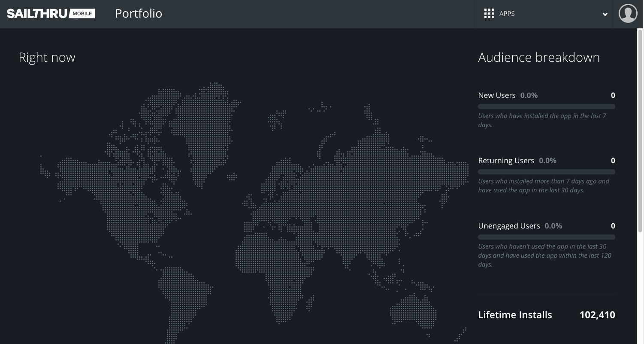Click the Audience breakdown heading

pos(539,58)
